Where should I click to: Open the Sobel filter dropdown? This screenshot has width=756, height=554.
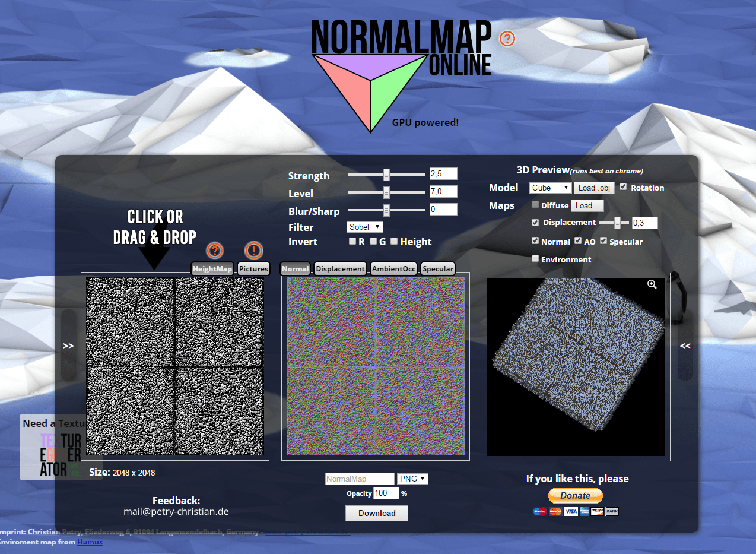click(x=364, y=227)
